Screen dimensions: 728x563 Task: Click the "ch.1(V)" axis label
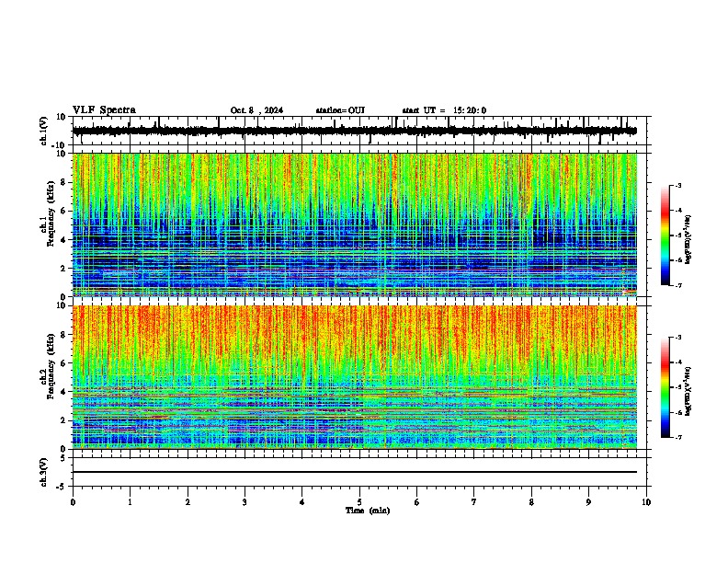click(x=43, y=131)
